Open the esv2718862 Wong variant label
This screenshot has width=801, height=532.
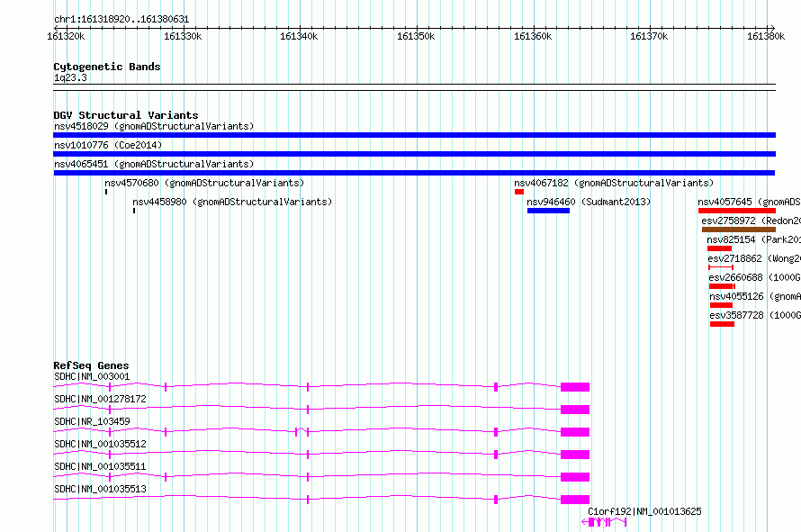(x=754, y=258)
